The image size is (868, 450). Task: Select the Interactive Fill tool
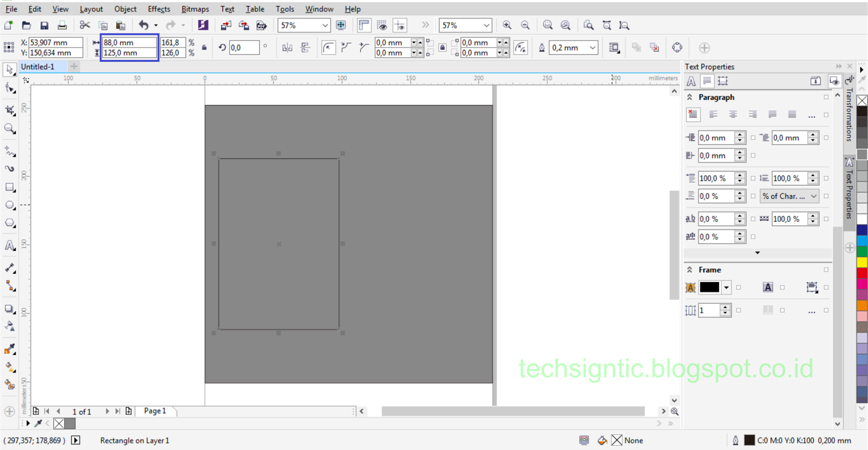point(10,367)
